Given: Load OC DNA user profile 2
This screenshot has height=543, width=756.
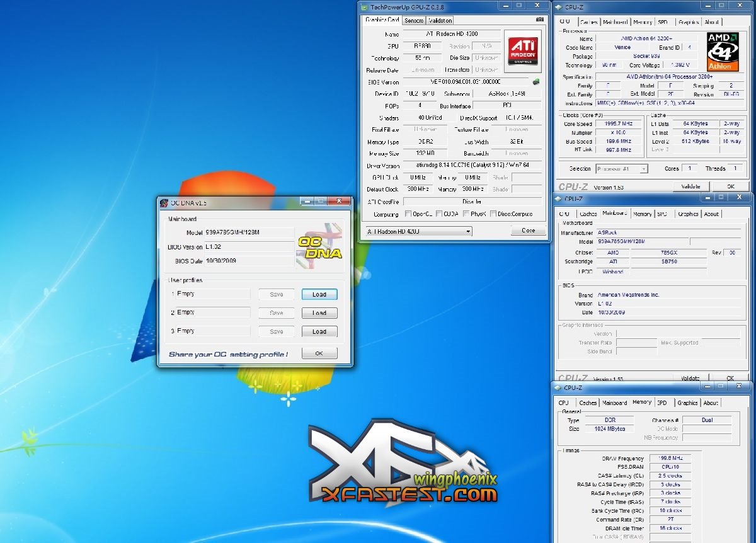Looking at the screenshot, I should click(319, 313).
